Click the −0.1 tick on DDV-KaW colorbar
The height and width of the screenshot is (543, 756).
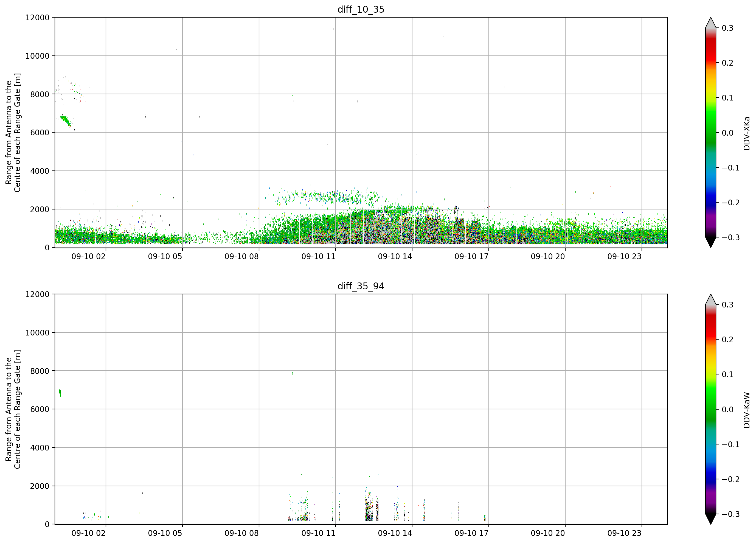(x=731, y=445)
